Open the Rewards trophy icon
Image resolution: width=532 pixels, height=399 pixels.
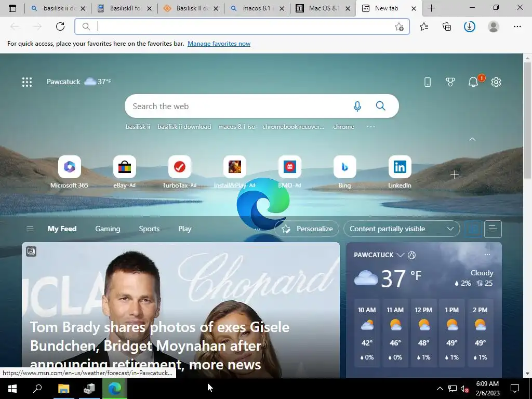point(450,82)
